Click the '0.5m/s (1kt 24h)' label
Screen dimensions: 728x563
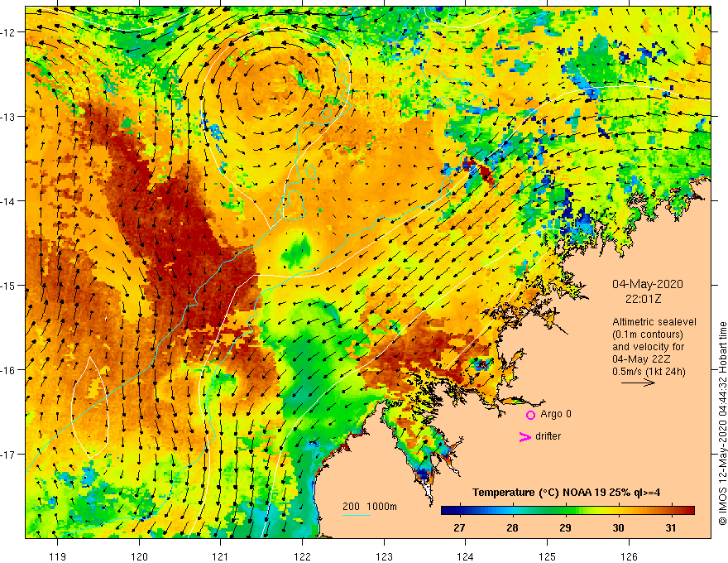pos(648,372)
